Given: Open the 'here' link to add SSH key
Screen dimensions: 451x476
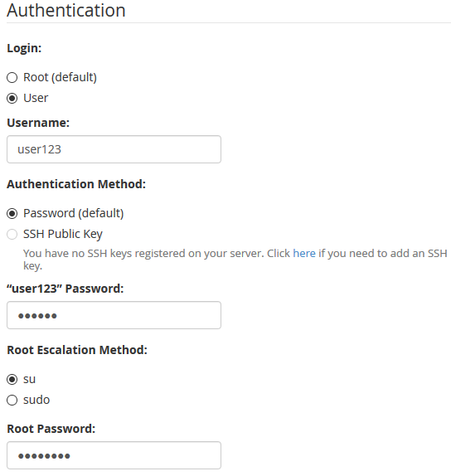Looking at the screenshot, I should (x=304, y=253).
